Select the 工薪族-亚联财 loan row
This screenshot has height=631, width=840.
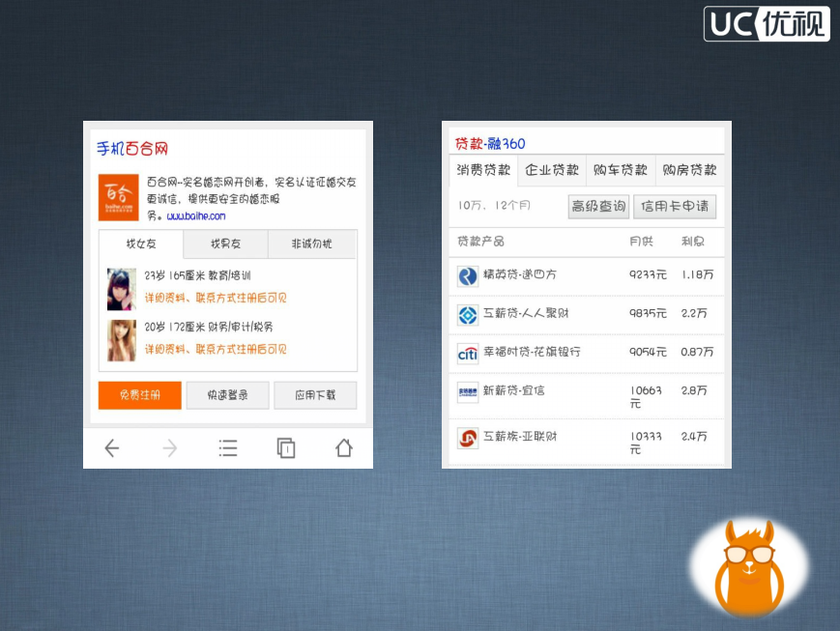pyautogui.click(x=587, y=442)
